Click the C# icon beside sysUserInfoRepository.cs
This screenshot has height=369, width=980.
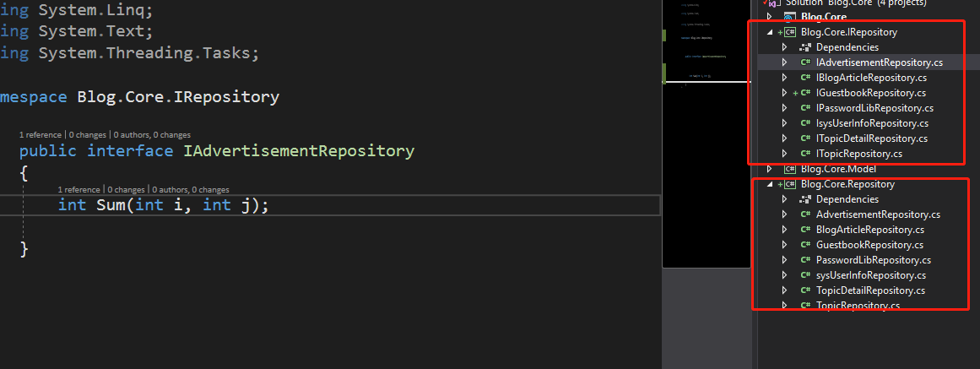(x=806, y=275)
